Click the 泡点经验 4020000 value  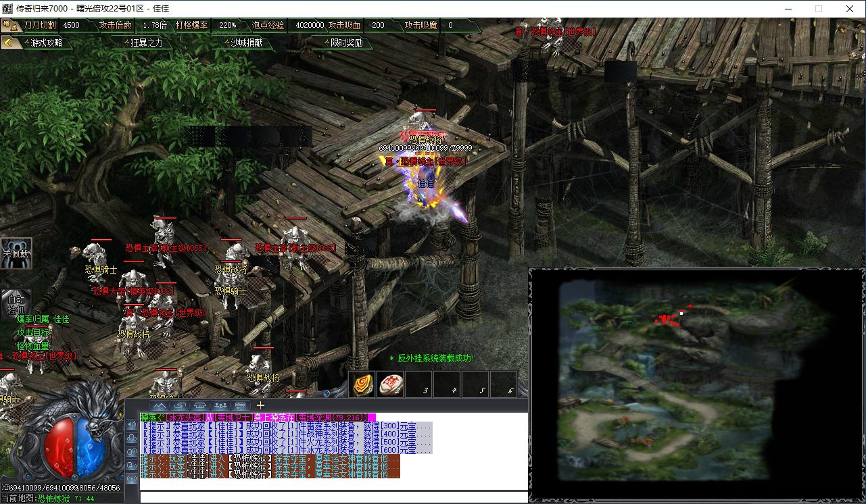(x=309, y=25)
